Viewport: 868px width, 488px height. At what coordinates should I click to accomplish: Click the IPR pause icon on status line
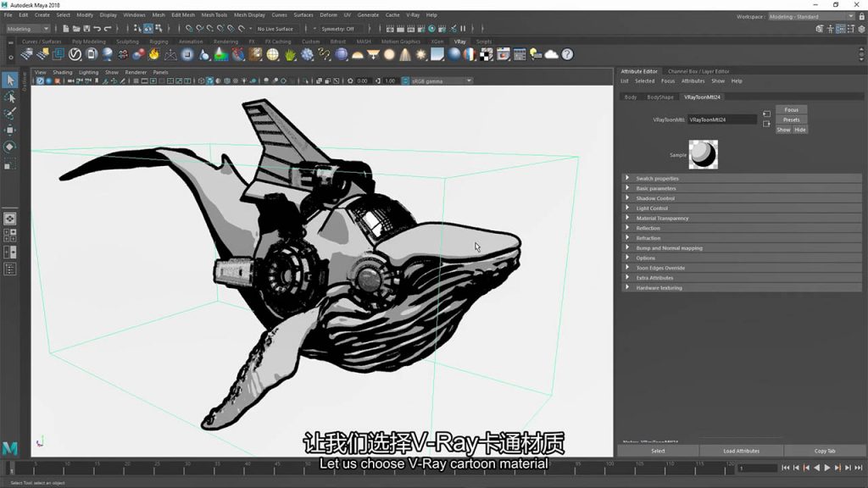coord(464,29)
